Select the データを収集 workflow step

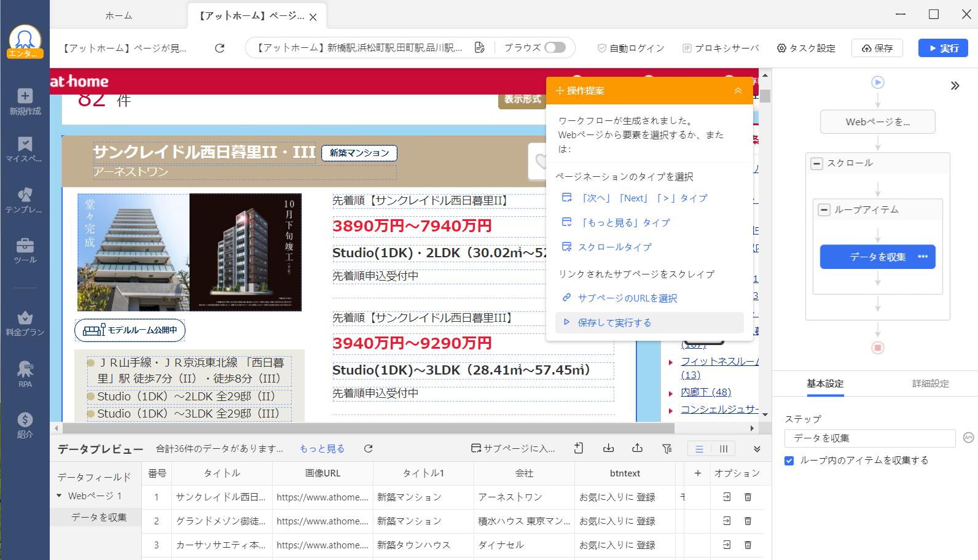click(878, 257)
